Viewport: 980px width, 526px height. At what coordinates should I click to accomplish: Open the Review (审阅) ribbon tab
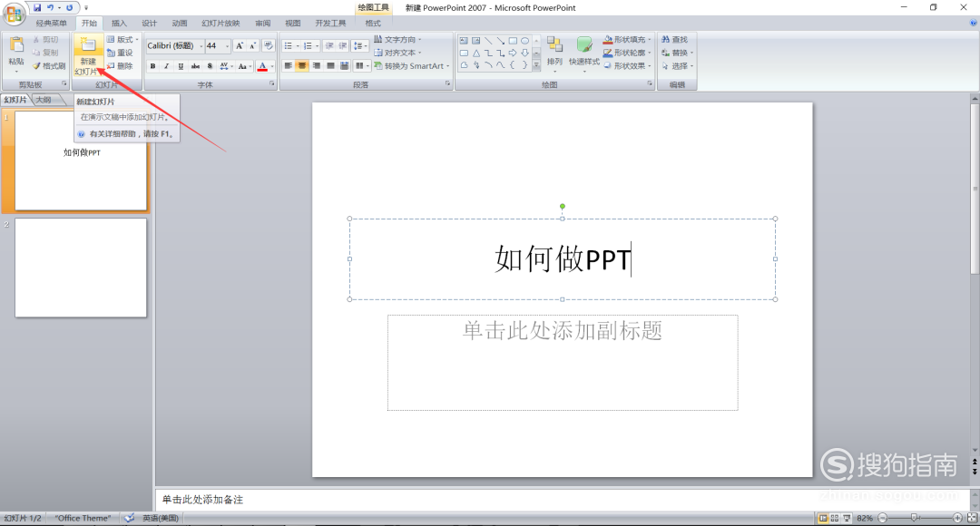262,23
